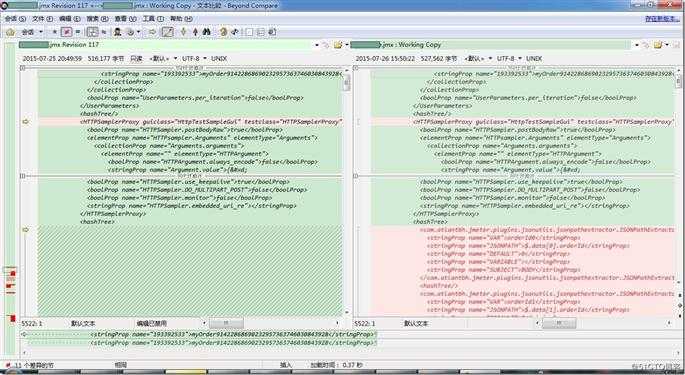Follow the 存在新版本 link
The image size is (685, 375).
pos(662,19)
